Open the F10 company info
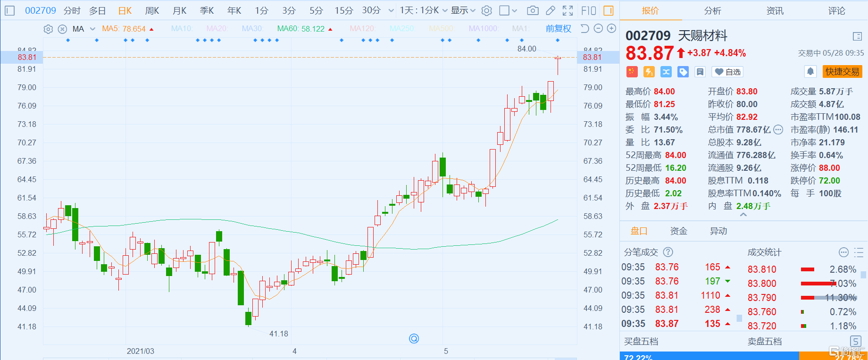This screenshot has width=868, height=360. coord(589,10)
